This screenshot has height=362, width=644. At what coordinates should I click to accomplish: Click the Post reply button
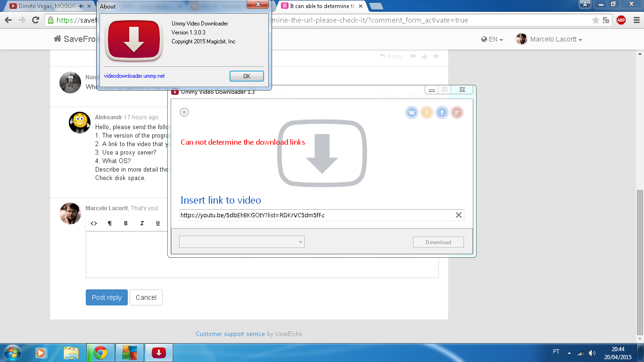click(107, 297)
